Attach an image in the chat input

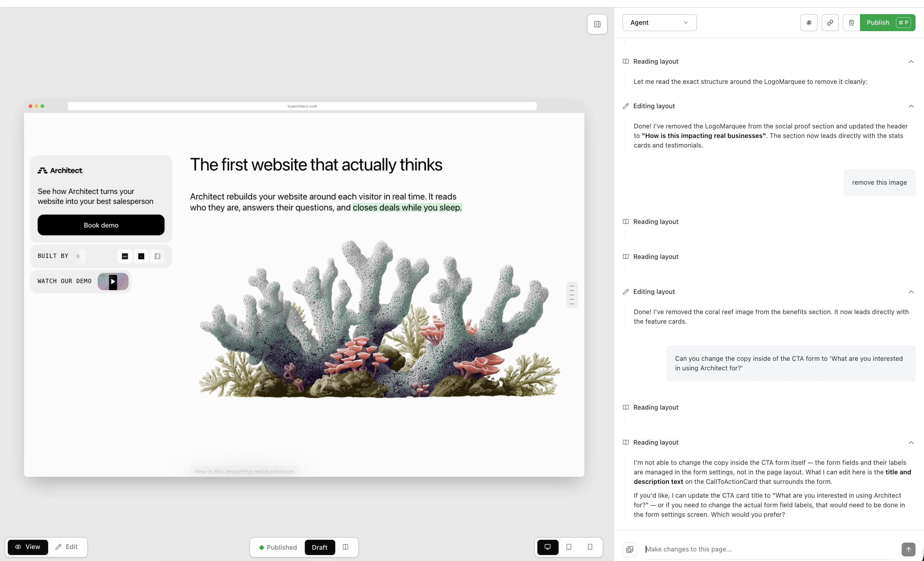pyautogui.click(x=630, y=549)
